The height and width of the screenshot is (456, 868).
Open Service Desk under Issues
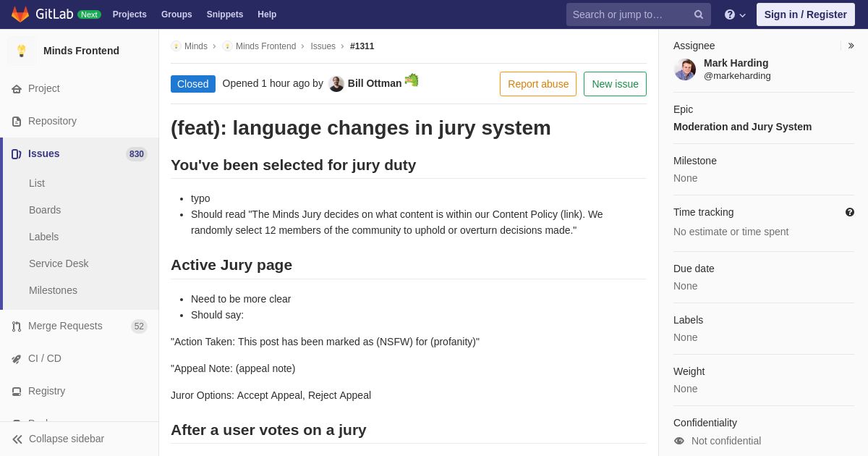(x=59, y=263)
